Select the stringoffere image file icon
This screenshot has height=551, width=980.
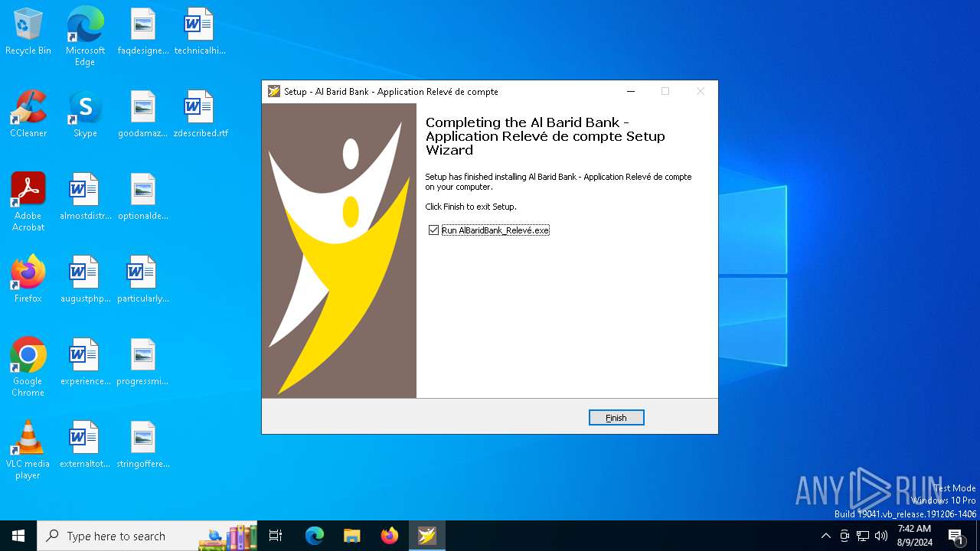click(x=143, y=445)
